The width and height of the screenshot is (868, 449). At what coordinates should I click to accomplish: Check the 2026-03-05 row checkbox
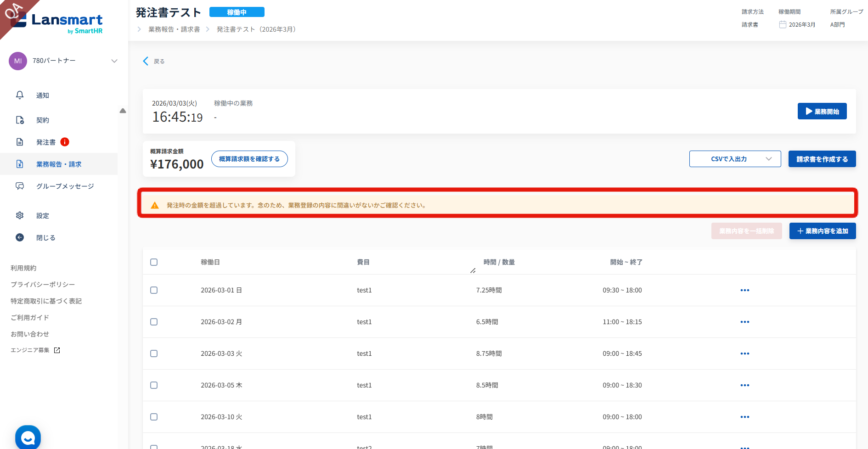(x=154, y=385)
